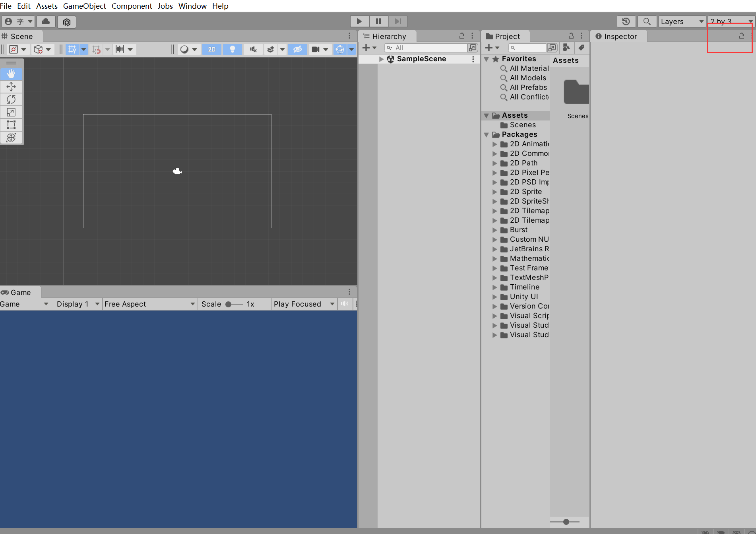Toggle Scene audio mute

253,49
